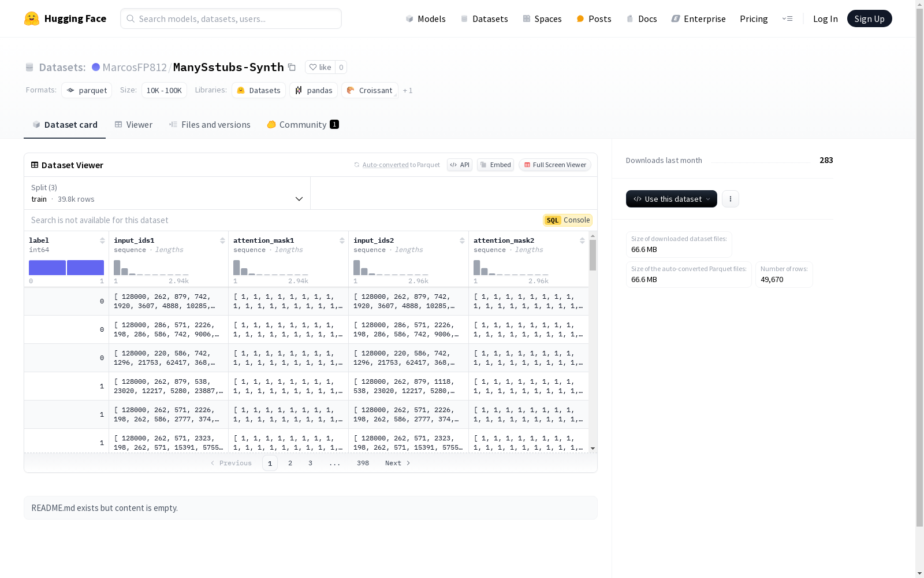
Task: Select current page 1 button
Action: coord(270,463)
